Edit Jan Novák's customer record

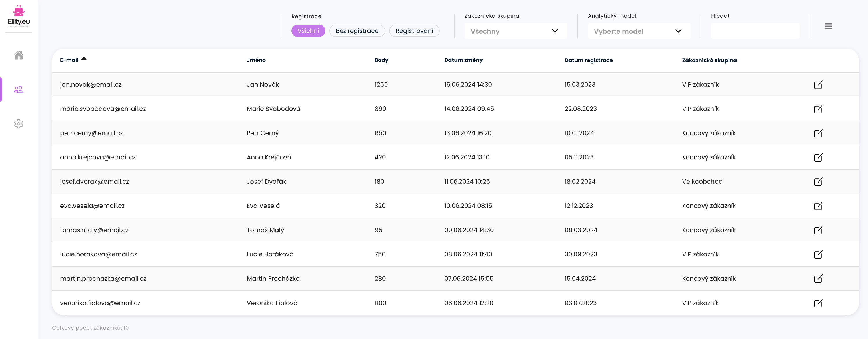click(x=818, y=84)
